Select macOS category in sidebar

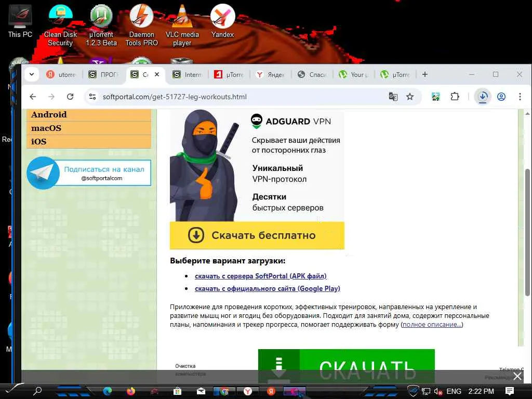[x=89, y=128]
